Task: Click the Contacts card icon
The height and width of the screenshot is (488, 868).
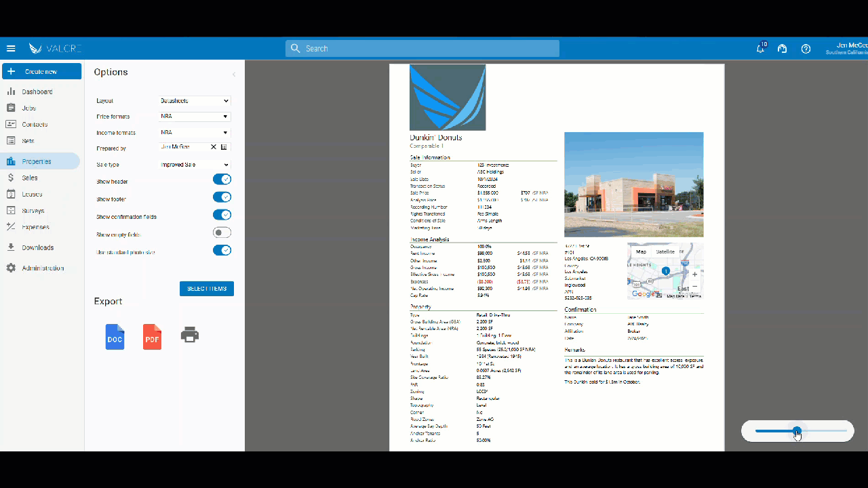Action: pyautogui.click(x=11, y=124)
